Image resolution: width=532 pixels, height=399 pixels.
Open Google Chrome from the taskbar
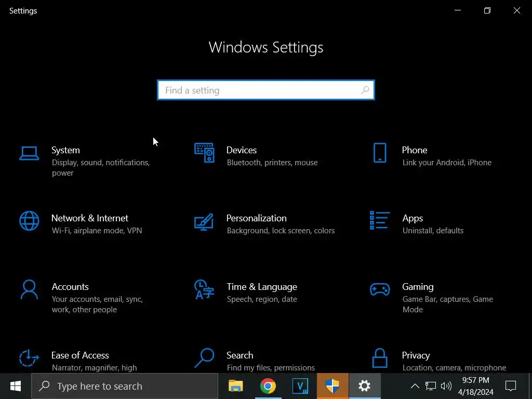(x=268, y=386)
